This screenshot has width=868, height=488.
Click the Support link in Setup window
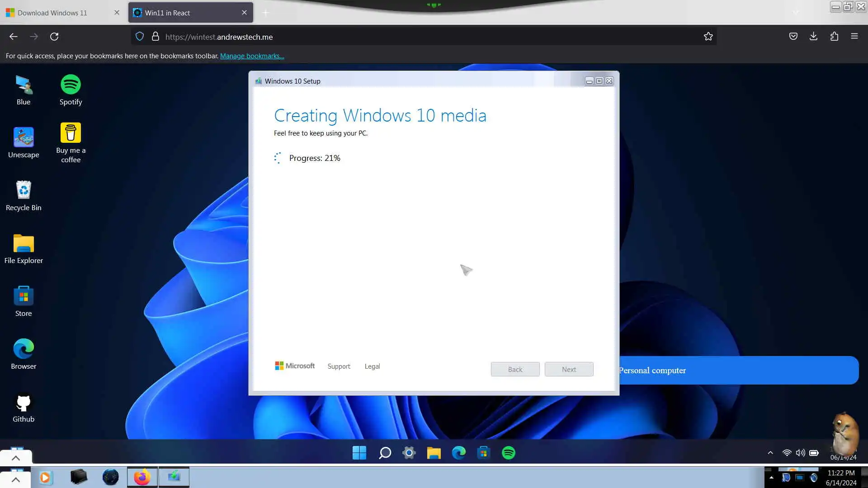tap(339, 366)
